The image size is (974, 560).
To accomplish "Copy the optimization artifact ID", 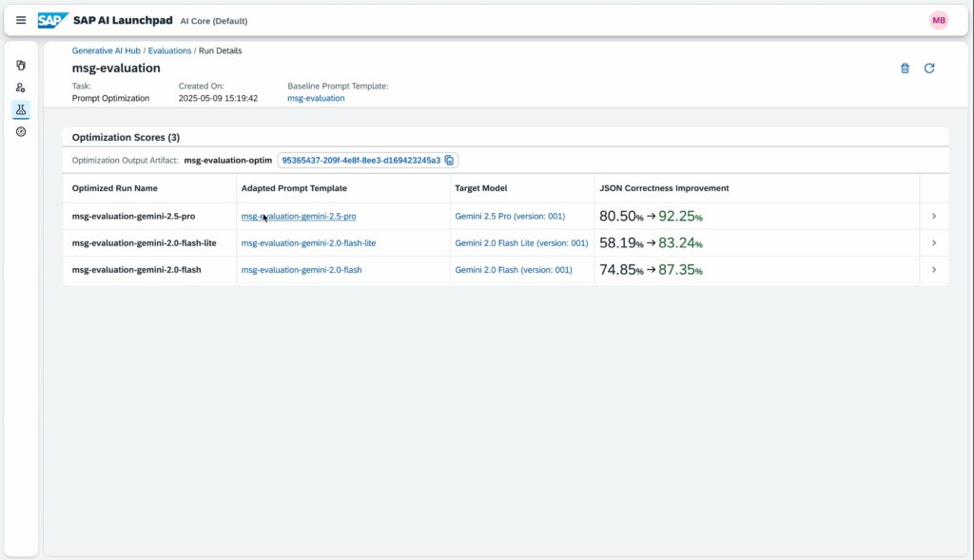I will tap(450, 160).
